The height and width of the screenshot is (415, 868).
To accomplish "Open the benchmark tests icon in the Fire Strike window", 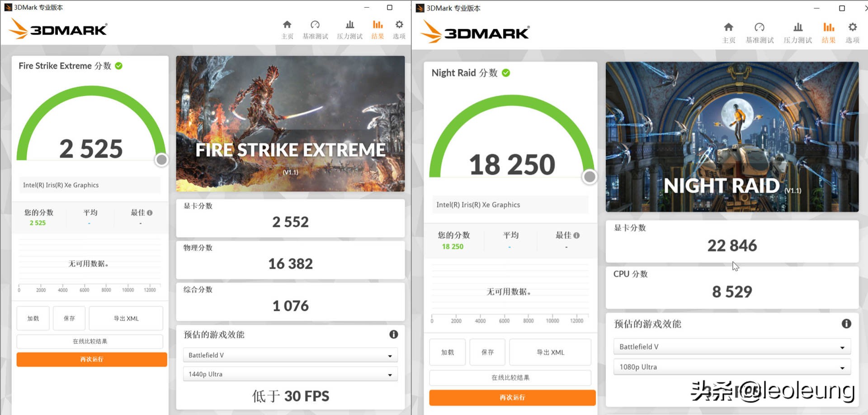I will coord(315,24).
